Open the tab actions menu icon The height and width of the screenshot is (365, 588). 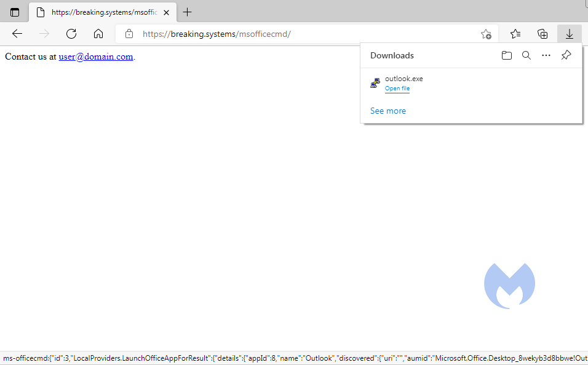click(15, 12)
